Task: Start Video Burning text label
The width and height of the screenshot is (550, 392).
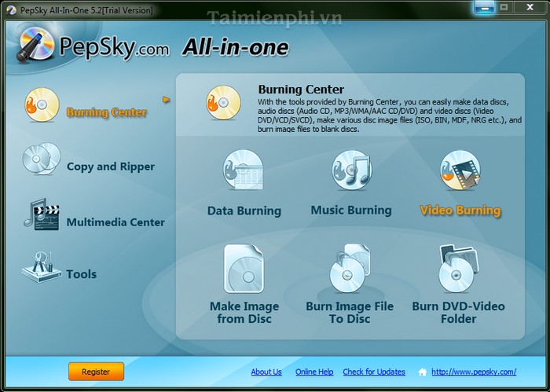Action: [460, 210]
